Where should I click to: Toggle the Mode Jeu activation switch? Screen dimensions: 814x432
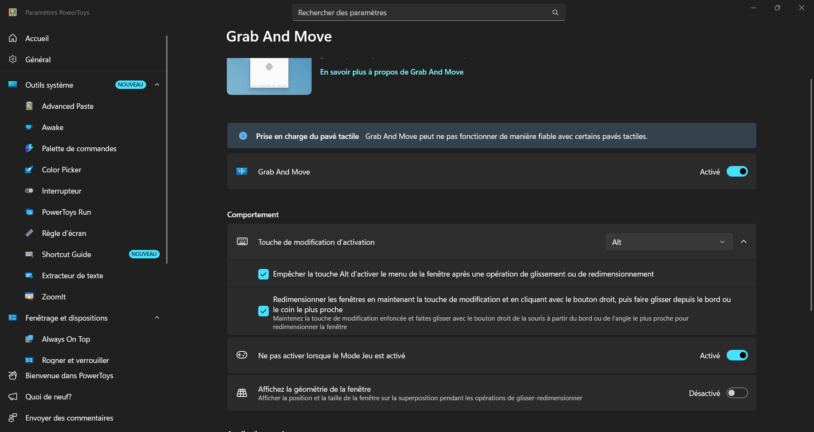click(x=737, y=356)
